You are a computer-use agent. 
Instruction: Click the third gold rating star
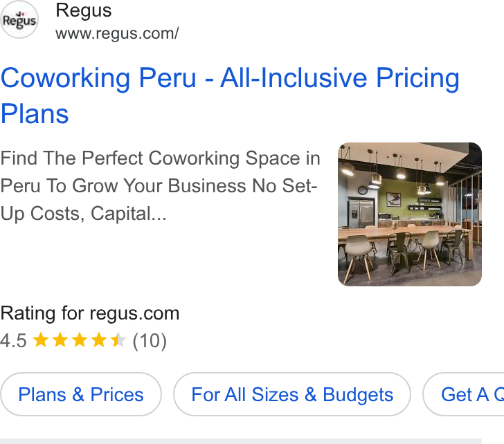point(80,340)
